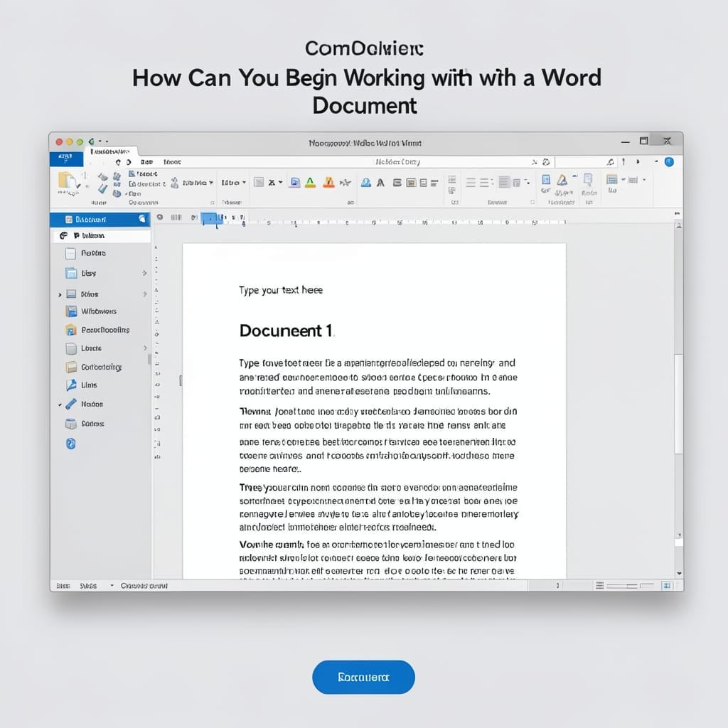The height and width of the screenshot is (728, 728).
Task: Click the blue picture icon in the ribbon
Action: click(294, 183)
